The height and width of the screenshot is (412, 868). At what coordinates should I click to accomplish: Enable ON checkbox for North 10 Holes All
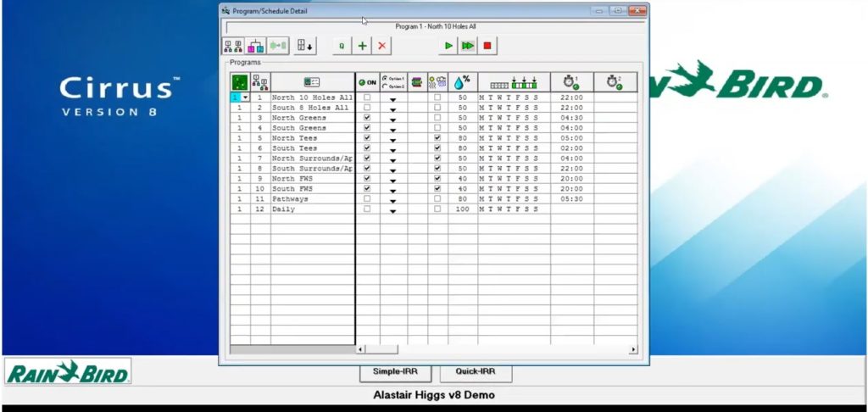367,97
